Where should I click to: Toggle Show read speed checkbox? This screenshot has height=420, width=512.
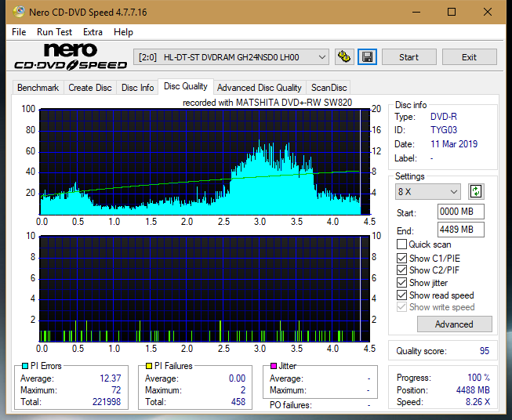pyautogui.click(x=401, y=295)
